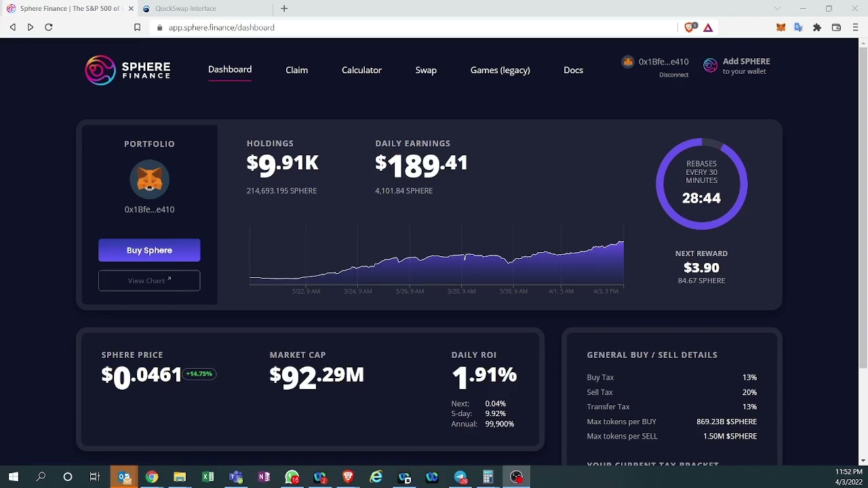868x488 pixels.
Task: Click the MetaMask fox avatar in Portfolio
Action: [x=149, y=180]
